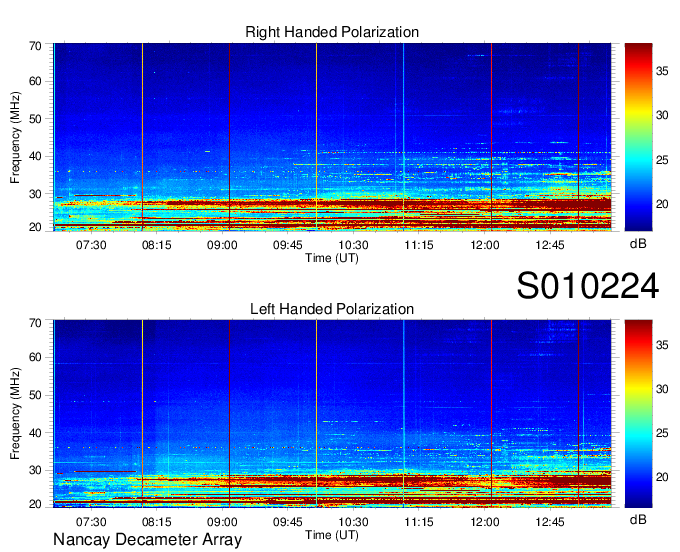Click 25 value on Right Handed color bar scale
680x552 pixels.
662,160
